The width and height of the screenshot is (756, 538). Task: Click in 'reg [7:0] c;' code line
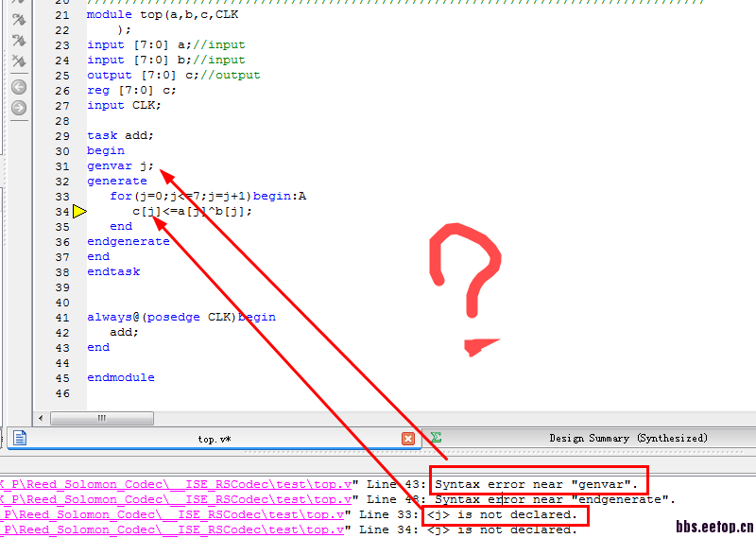pos(131,90)
